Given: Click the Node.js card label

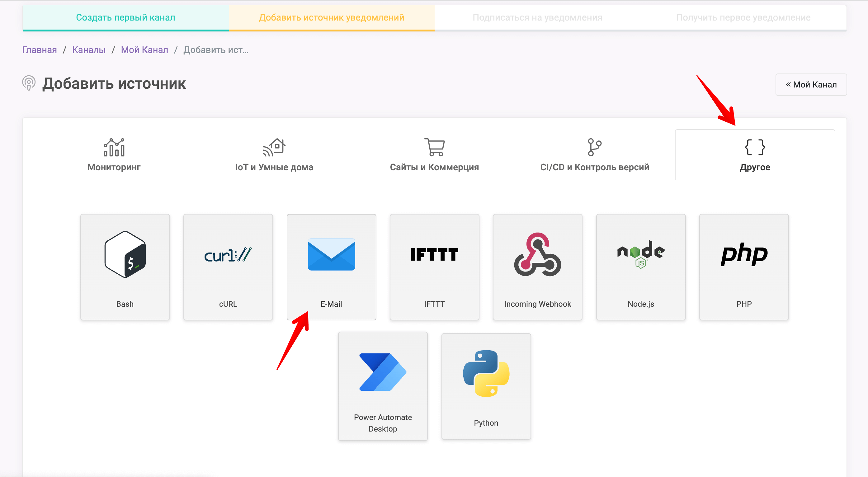Looking at the screenshot, I should 640,304.
